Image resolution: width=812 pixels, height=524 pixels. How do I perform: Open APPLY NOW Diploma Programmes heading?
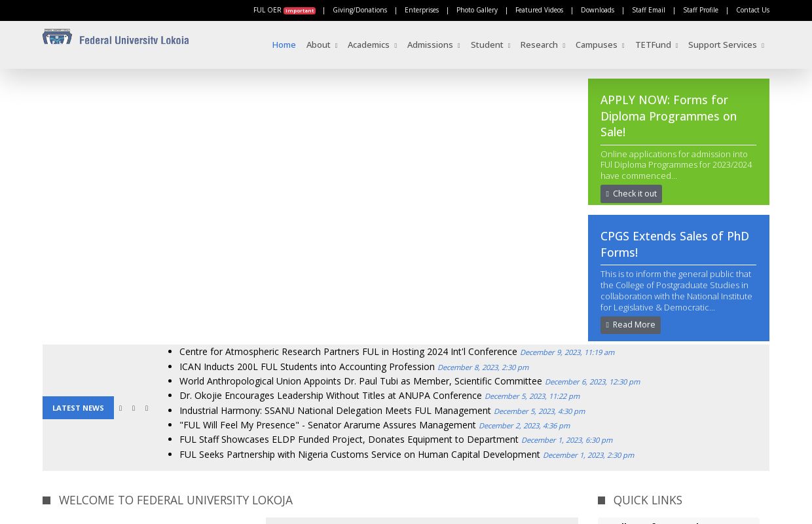(x=669, y=116)
